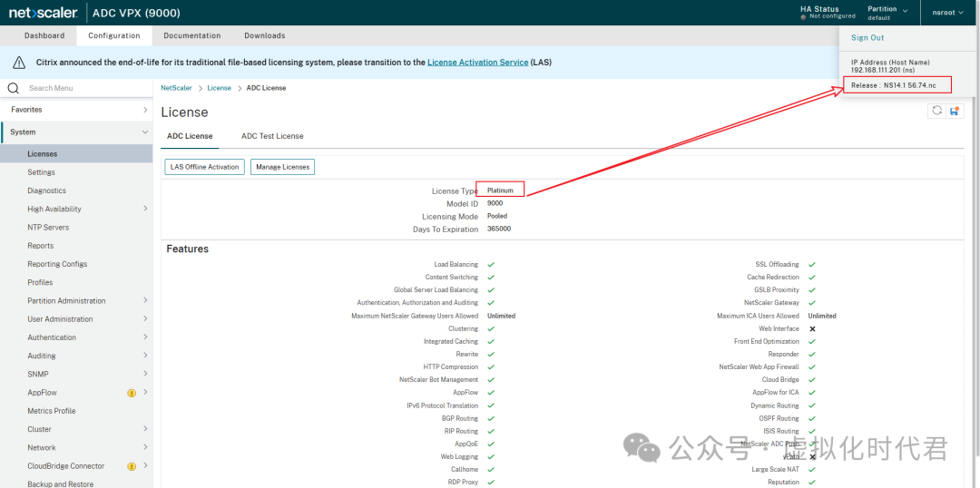Screen dimensions: 980x488
Task: Click the NetScaler logo
Action: point(44,13)
